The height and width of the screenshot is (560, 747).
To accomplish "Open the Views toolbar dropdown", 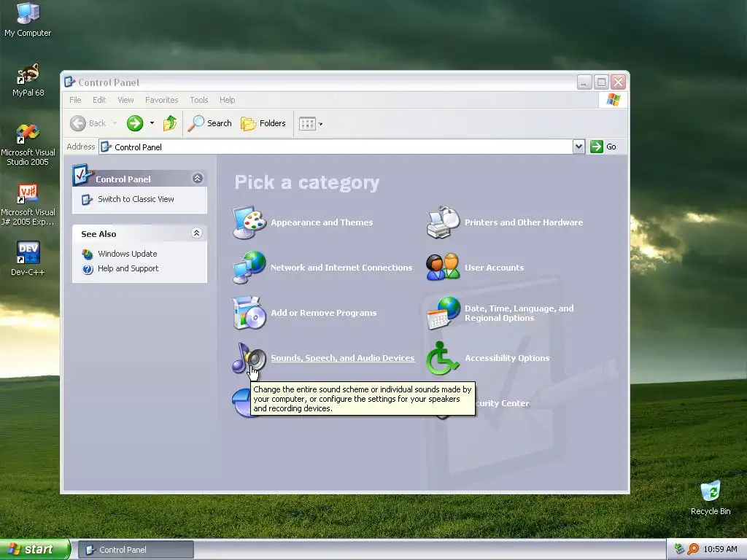I will click(x=311, y=124).
